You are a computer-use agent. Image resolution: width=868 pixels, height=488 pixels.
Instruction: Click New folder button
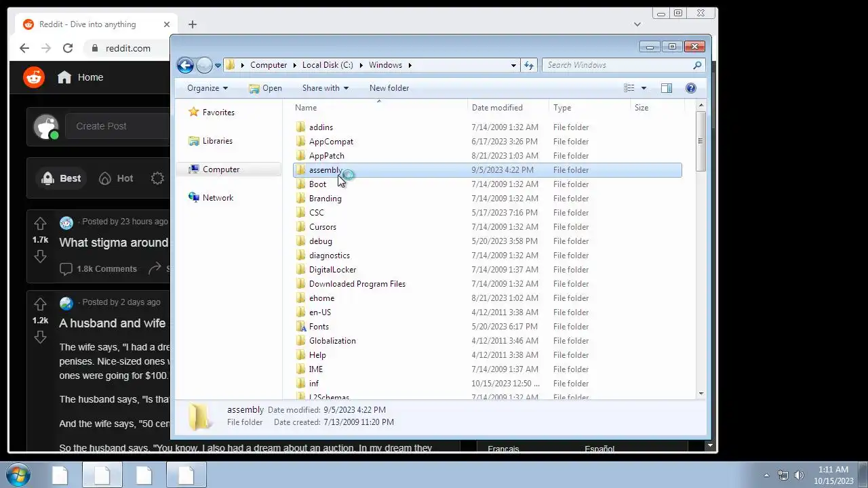[389, 88]
